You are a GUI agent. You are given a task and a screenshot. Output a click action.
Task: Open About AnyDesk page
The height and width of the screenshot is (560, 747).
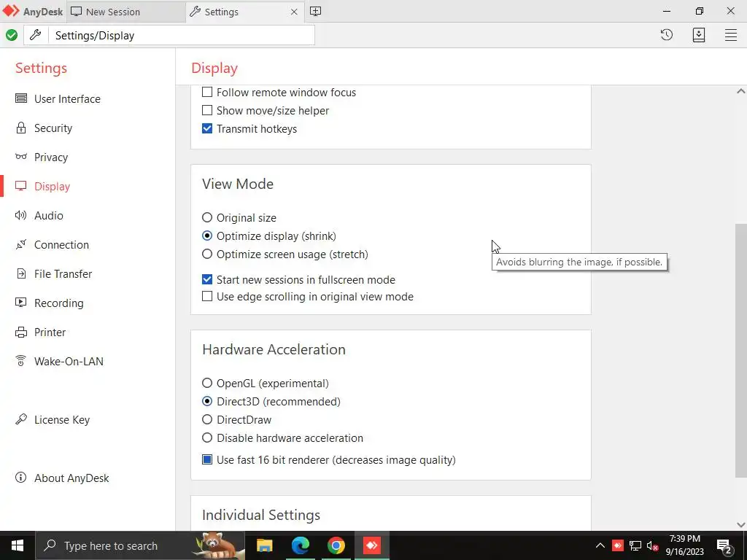71,478
